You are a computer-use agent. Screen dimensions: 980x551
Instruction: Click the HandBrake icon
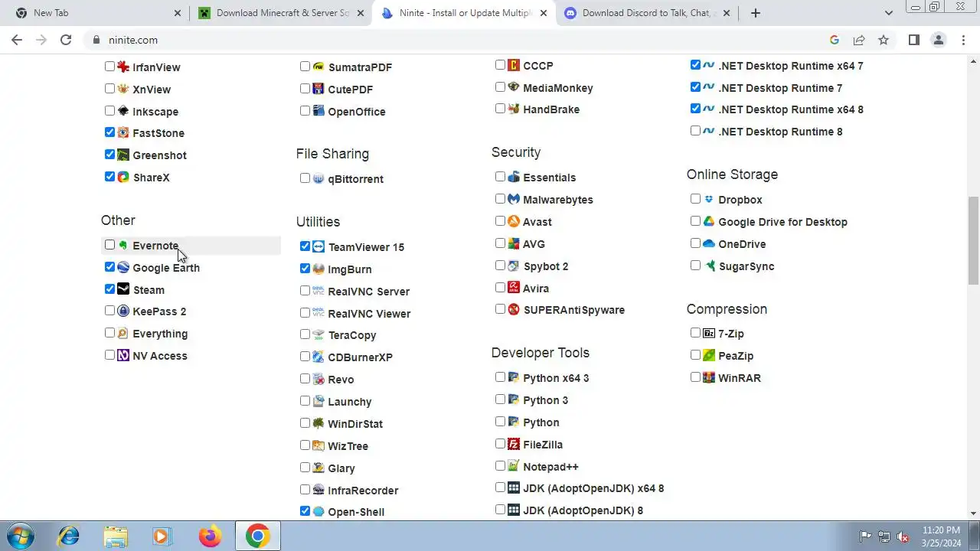514,109
